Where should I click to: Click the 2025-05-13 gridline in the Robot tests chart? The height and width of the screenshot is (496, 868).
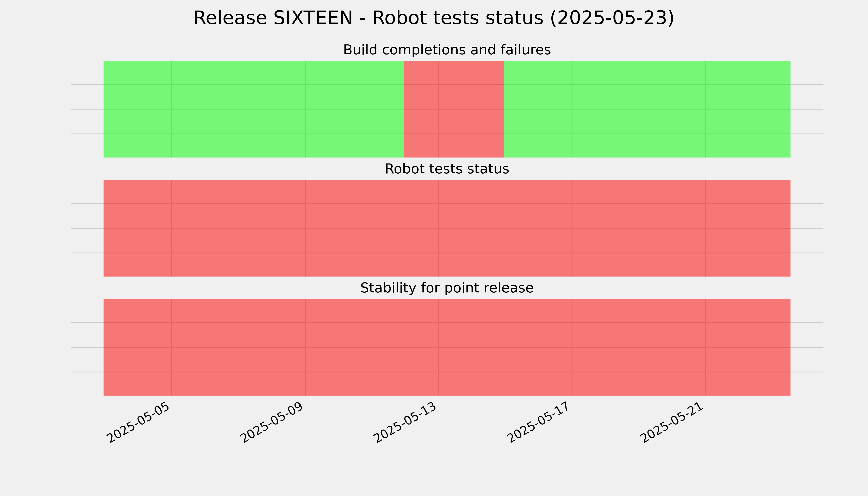[x=438, y=228]
